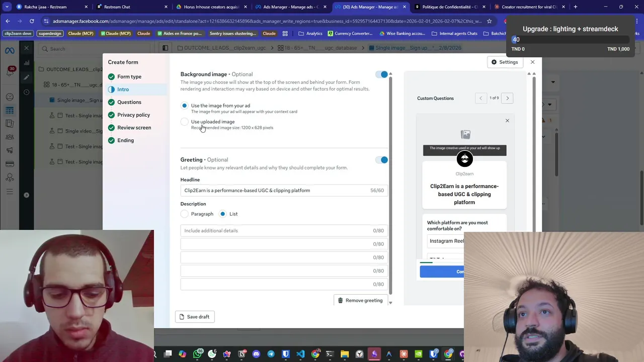The width and height of the screenshot is (644, 362).
Task: Open the Review screen step
Action: tap(134, 128)
